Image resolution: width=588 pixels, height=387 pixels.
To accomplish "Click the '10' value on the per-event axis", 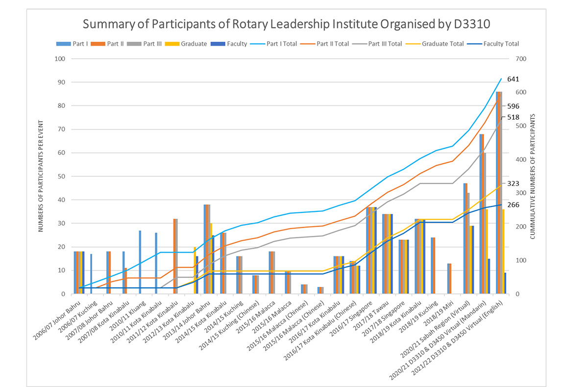I will pos(62,270).
